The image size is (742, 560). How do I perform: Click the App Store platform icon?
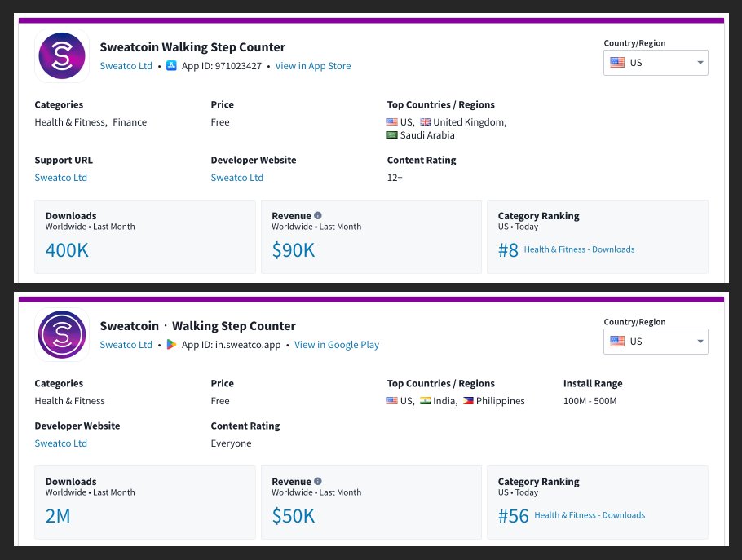point(171,66)
